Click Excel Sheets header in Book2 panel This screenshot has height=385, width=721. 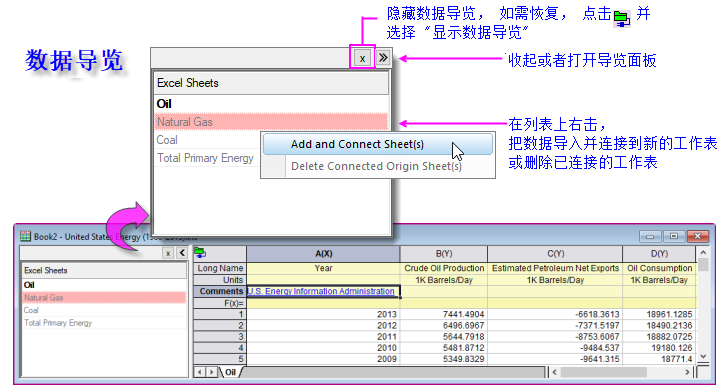coord(104,270)
